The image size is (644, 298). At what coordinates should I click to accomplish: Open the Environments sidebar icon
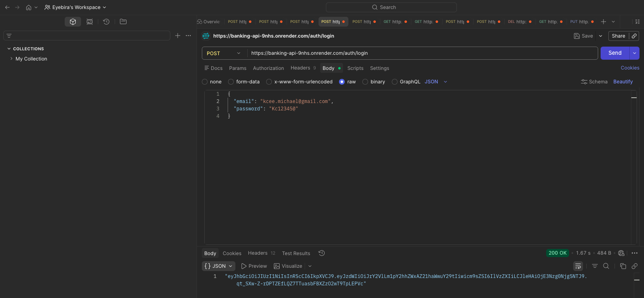point(90,22)
